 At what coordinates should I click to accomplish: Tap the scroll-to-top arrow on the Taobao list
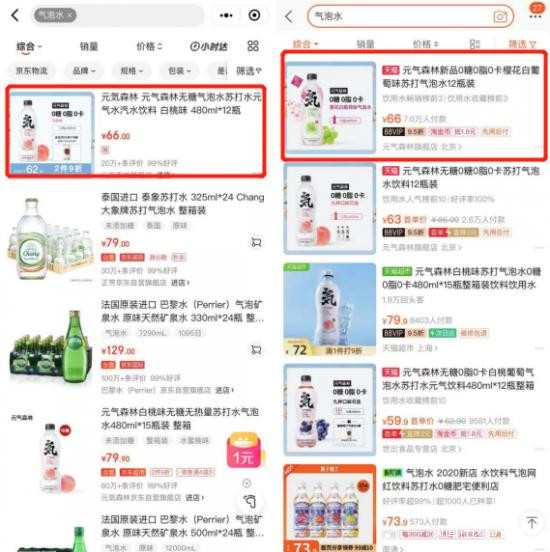click(531, 522)
